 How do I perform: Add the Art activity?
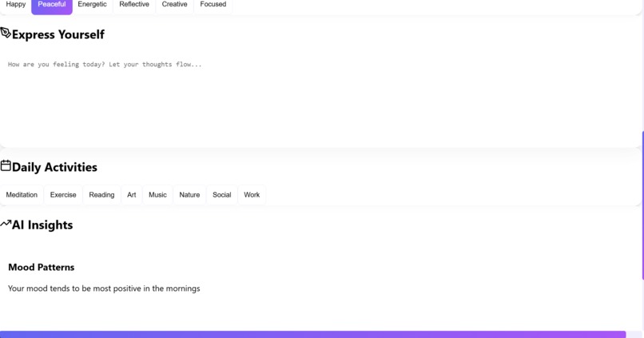coord(131,195)
